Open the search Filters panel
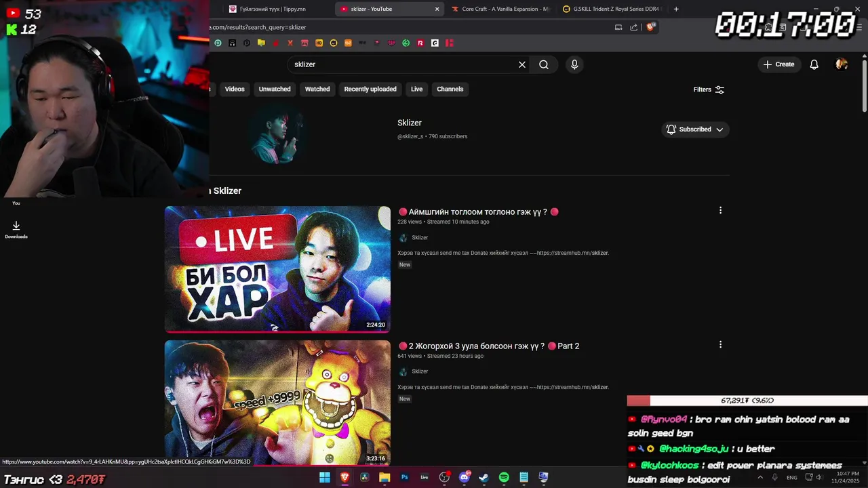 (709, 89)
